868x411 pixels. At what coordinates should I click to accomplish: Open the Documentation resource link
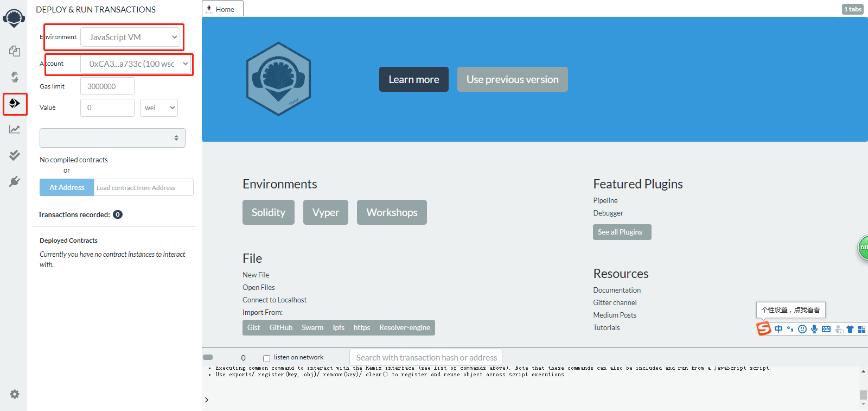pos(617,290)
